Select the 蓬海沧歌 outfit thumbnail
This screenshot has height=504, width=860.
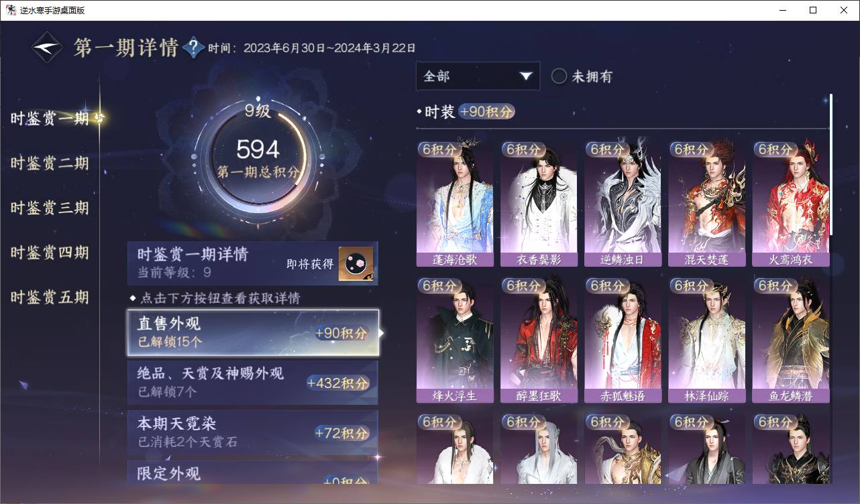pos(455,204)
